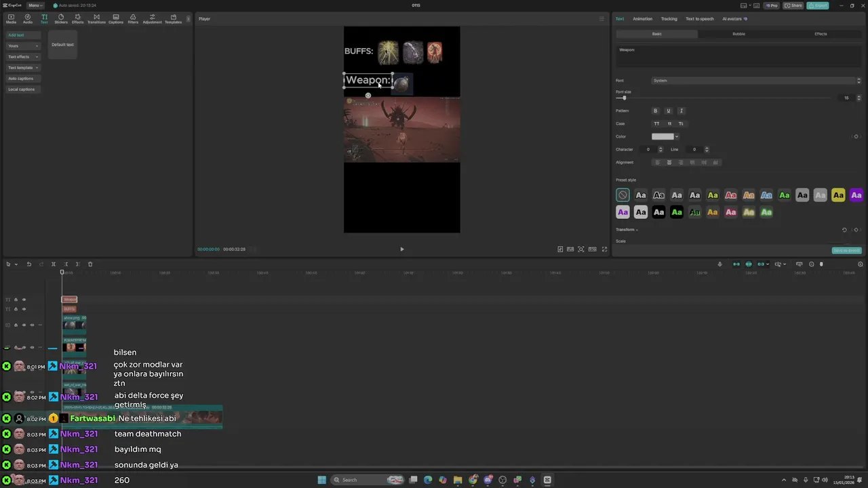Add color keyframe diamond
868x488 pixels.
(856, 137)
